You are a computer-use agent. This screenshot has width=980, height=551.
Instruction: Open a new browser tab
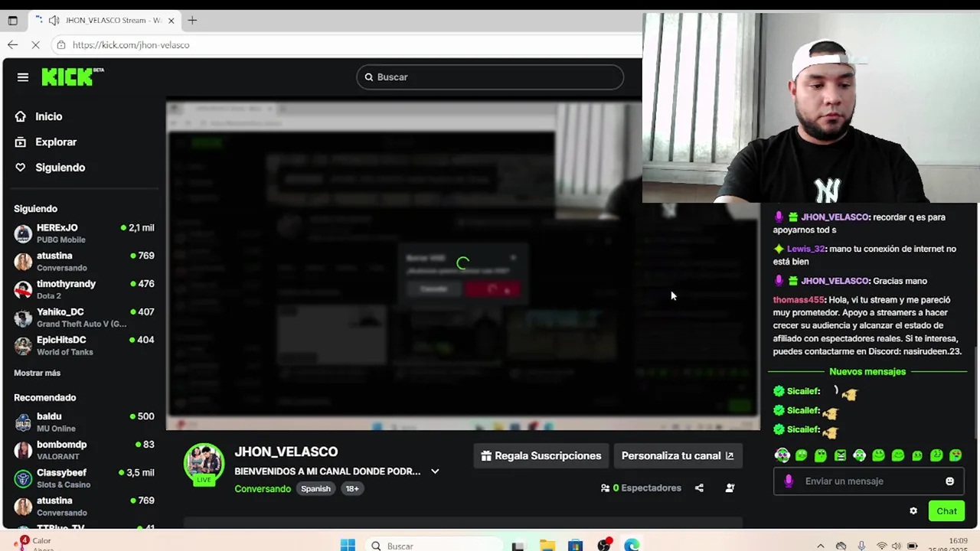[192, 20]
